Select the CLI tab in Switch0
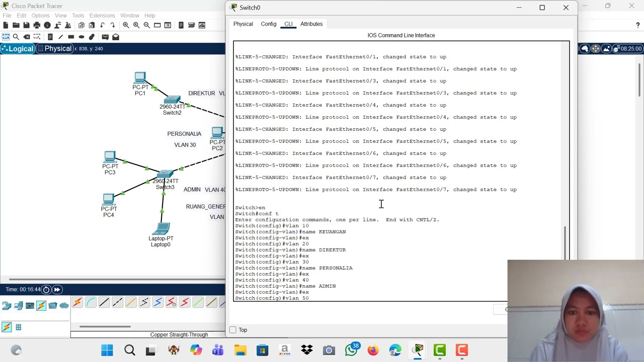The width and height of the screenshot is (644, 362). [288, 24]
